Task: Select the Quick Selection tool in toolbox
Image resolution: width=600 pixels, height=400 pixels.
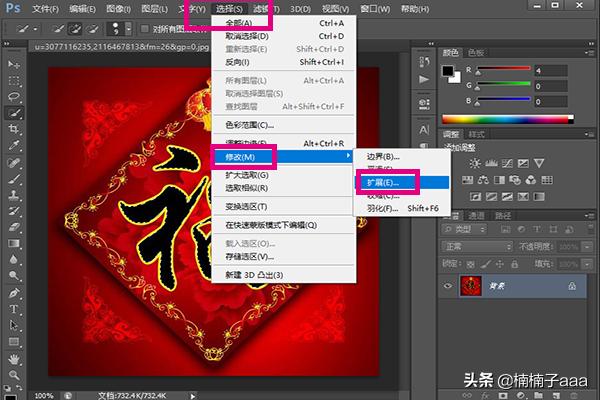Action: [x=14, y=113]
